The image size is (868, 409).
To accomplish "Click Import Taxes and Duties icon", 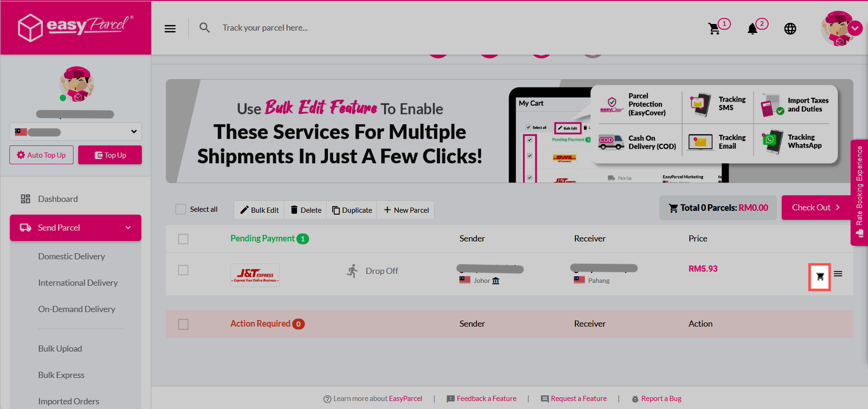I will point(772,105).
